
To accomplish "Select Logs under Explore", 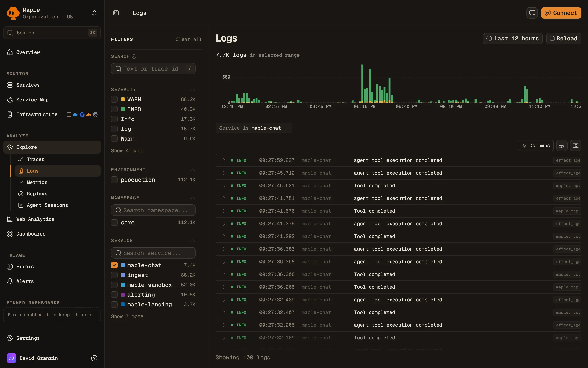I will pyautogui.click(x=58, y=171).
